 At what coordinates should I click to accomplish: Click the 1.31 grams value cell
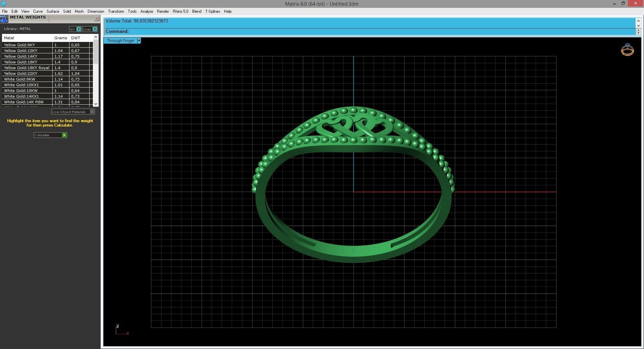pyautogui.click(x=61, y=102)
